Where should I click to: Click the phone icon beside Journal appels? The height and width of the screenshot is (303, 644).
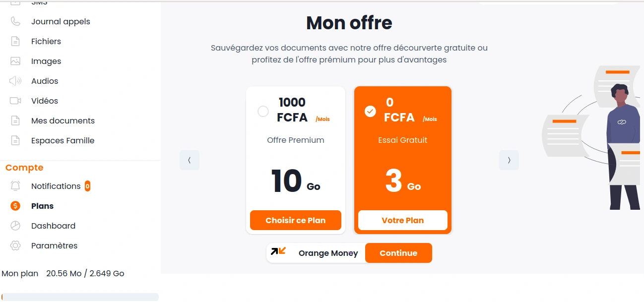tap(15, 22)
